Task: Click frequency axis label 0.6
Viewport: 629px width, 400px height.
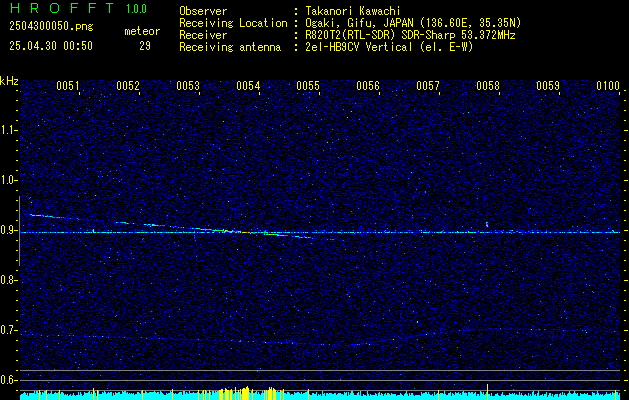Action: (9, 380)
